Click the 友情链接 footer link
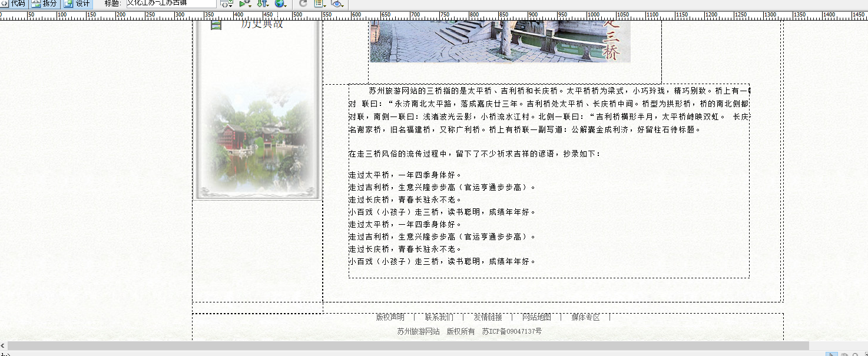868x356 pixels. coord(488,317)
